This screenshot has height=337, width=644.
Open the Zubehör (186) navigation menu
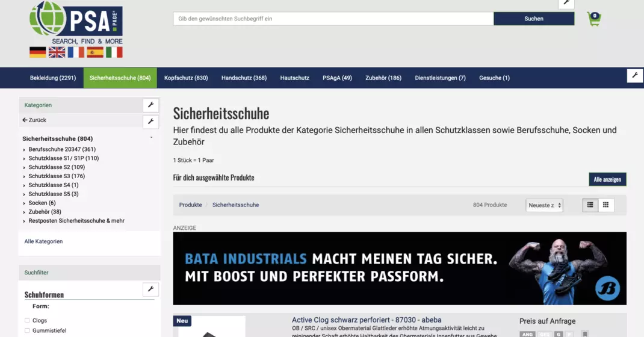point(383,78)
